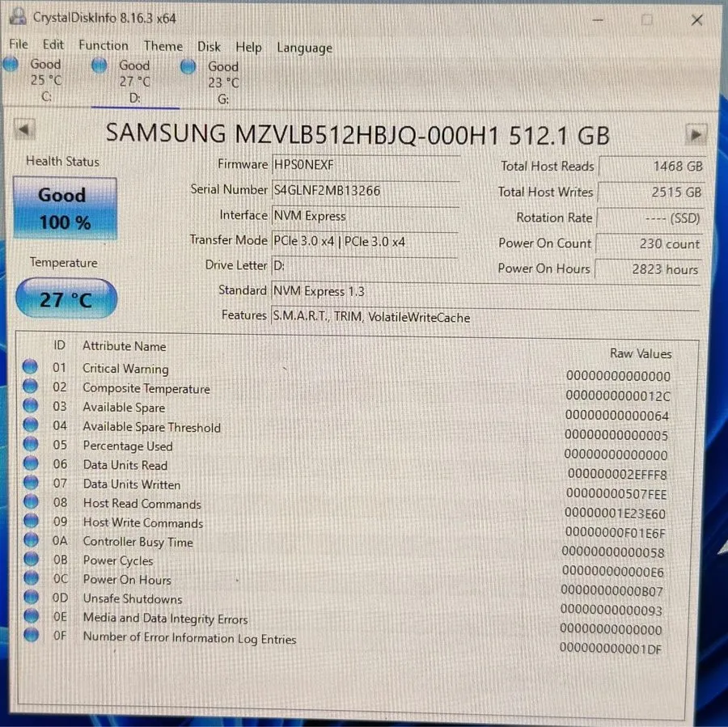The width and height of the screenshot is (728, 727).
Task: Open the Function menu
Action: 103,45
